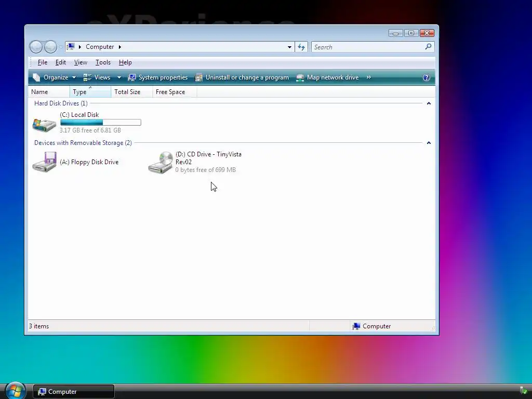Image resolution: width=532 pixels, height=399 pixels.
Task: Click the 0 bytes free of 699 MB text
Action: (x=206, y=170)
